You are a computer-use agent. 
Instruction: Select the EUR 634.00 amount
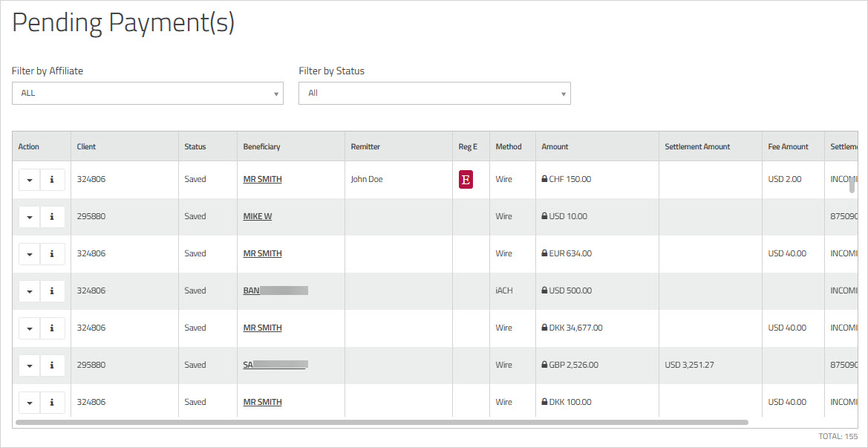pos(570,253)
